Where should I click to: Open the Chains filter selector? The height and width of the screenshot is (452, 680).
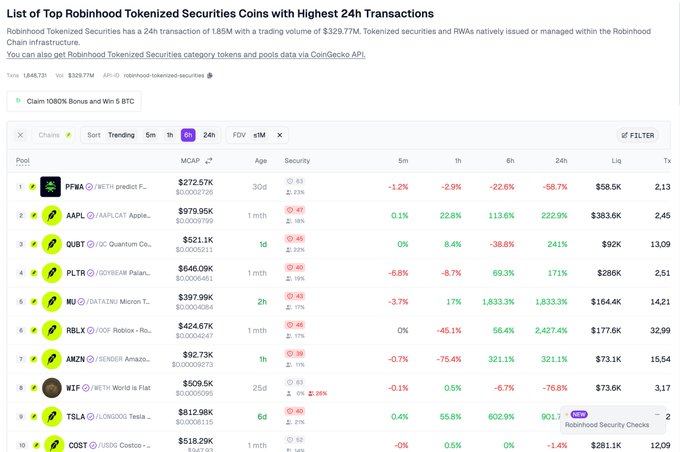55,135
